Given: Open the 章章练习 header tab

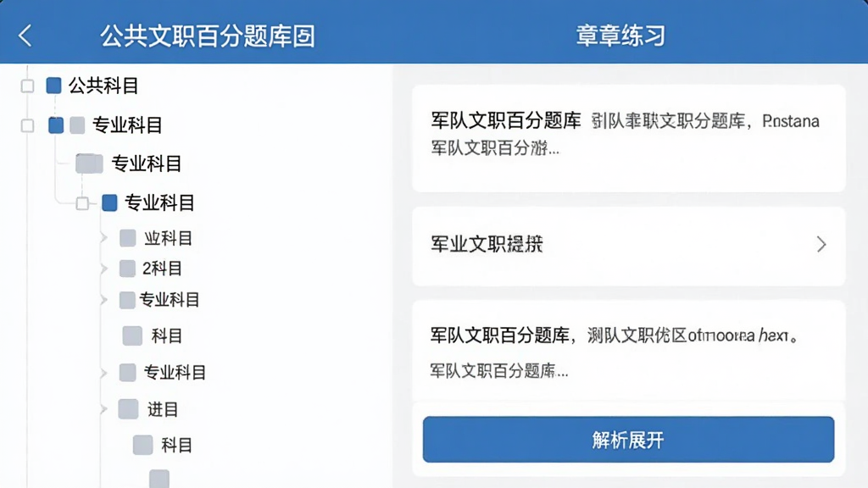Looking at the screenshot, I should click(620, 36).
